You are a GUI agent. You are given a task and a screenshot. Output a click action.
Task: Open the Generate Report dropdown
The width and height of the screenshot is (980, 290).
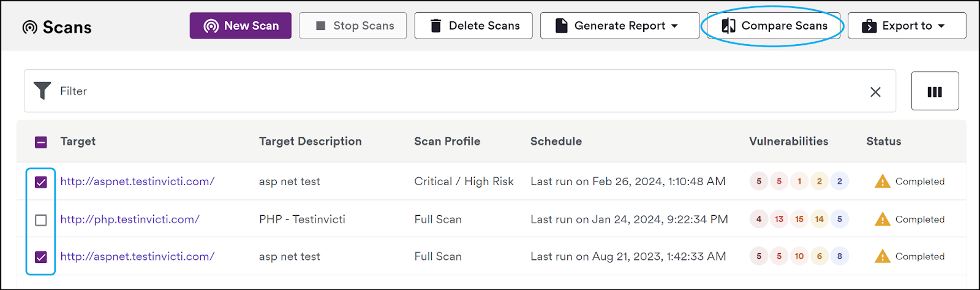coord(619,26)
